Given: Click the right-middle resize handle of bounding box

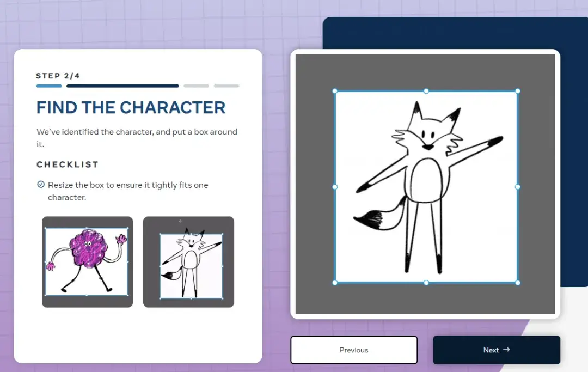Looking at the screenshot, I should point(518,187).
